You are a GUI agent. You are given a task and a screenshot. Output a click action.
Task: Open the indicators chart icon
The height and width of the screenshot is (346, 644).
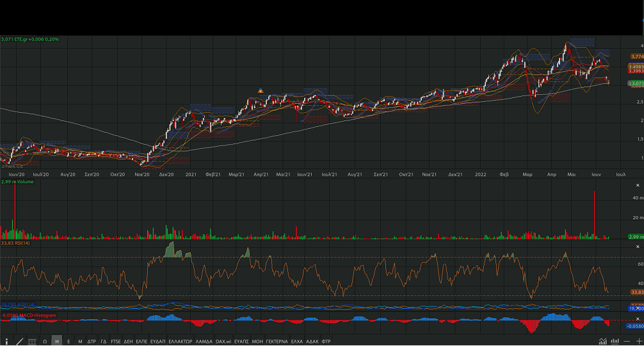pyautogui.click(x=602, y=341)
